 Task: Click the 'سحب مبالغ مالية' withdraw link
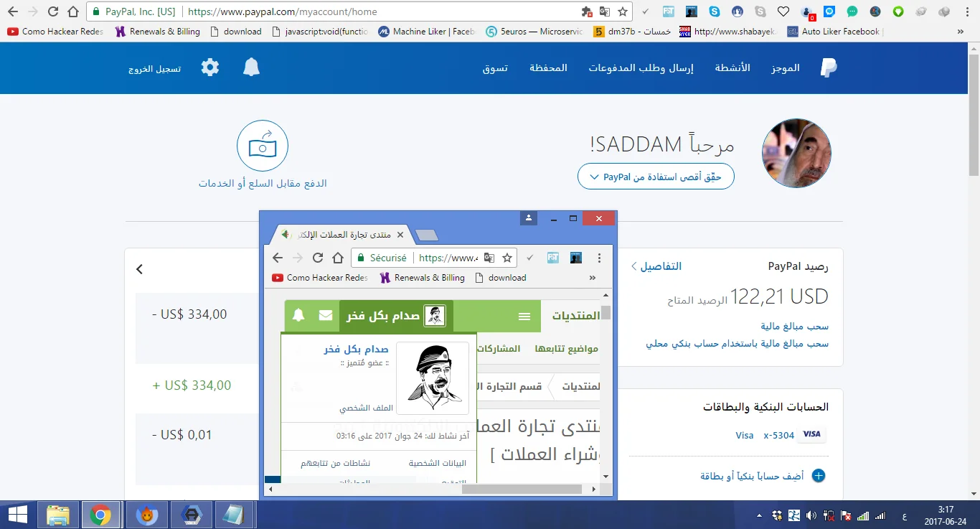tap(795, 327)
